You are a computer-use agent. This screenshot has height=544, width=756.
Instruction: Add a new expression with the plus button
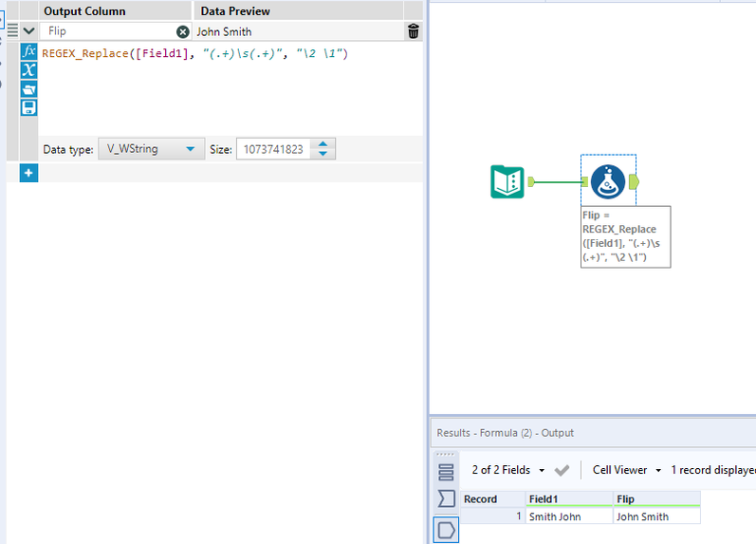[x=28, y=173]
